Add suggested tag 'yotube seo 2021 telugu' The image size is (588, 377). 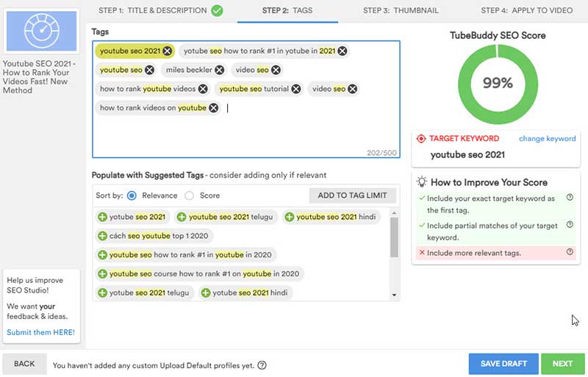tap(102, 292)
